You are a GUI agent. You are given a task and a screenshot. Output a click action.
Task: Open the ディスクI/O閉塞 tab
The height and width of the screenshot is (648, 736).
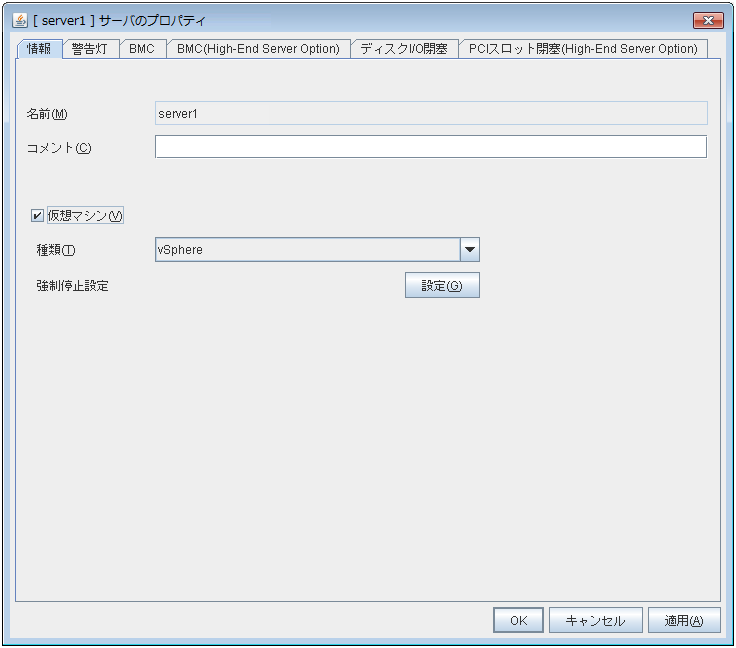[x=404, y=49]
